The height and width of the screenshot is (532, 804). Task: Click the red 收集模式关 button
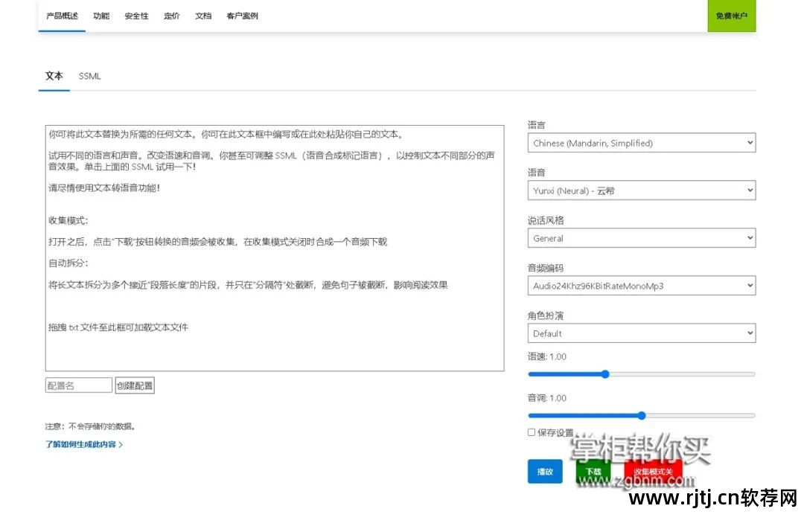pos(653,472)
